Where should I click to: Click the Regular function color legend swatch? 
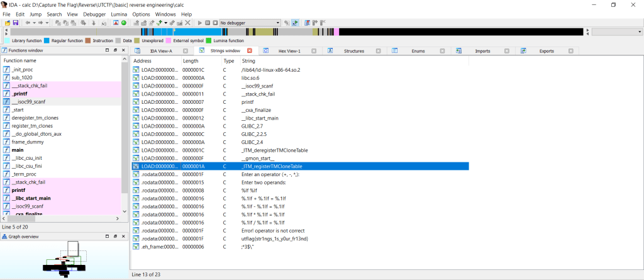click(x=46, y=40)
